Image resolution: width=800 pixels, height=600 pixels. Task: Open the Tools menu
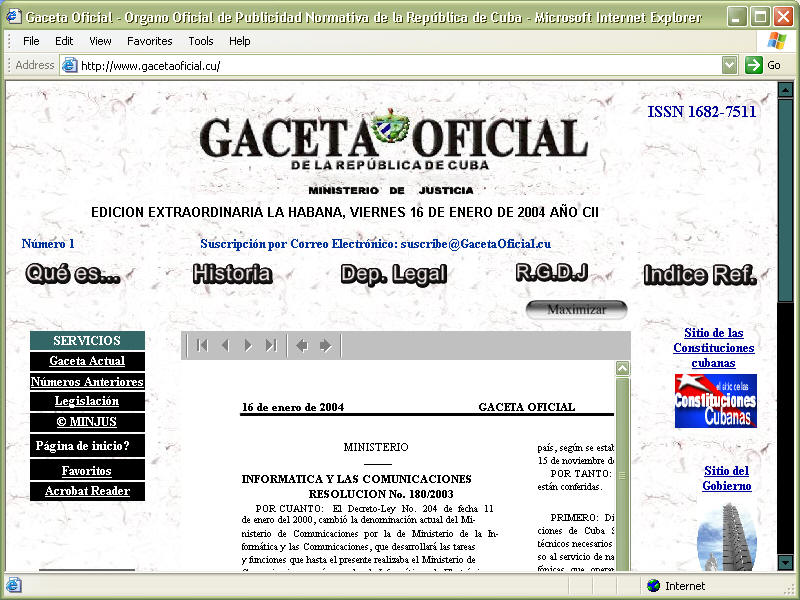click(201, 41)
